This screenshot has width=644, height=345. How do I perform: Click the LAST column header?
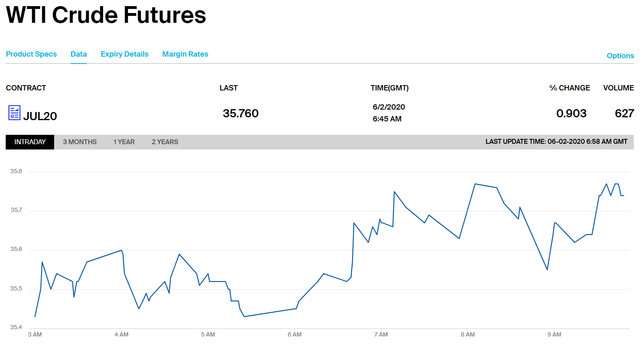tap(229, 88)
